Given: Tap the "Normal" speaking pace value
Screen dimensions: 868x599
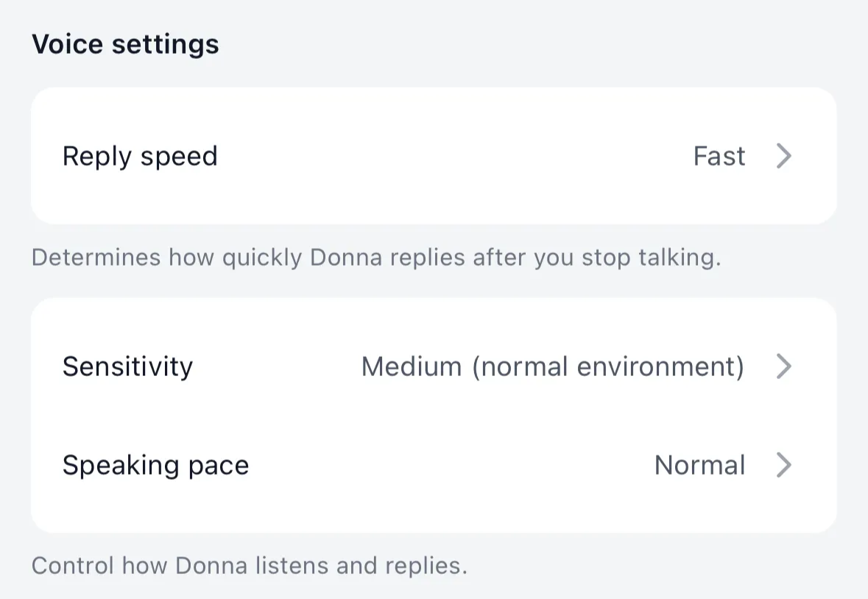Looking at the screenshot, I should tap(699, 465).
